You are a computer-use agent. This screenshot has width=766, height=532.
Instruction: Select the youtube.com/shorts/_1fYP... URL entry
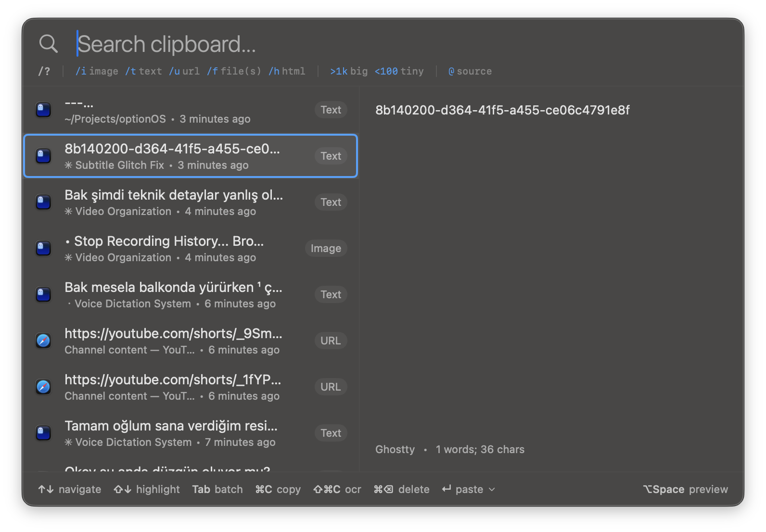click(191, 387)
